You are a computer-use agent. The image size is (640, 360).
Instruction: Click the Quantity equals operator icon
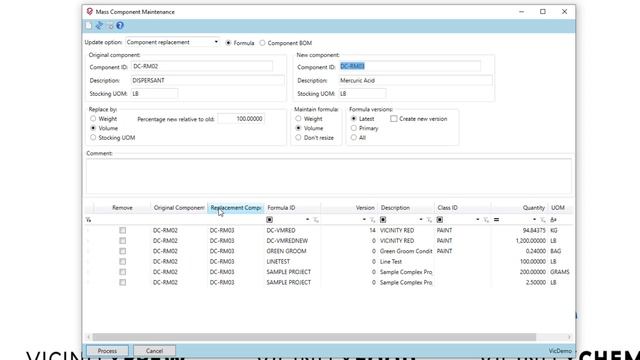[496, 220]
